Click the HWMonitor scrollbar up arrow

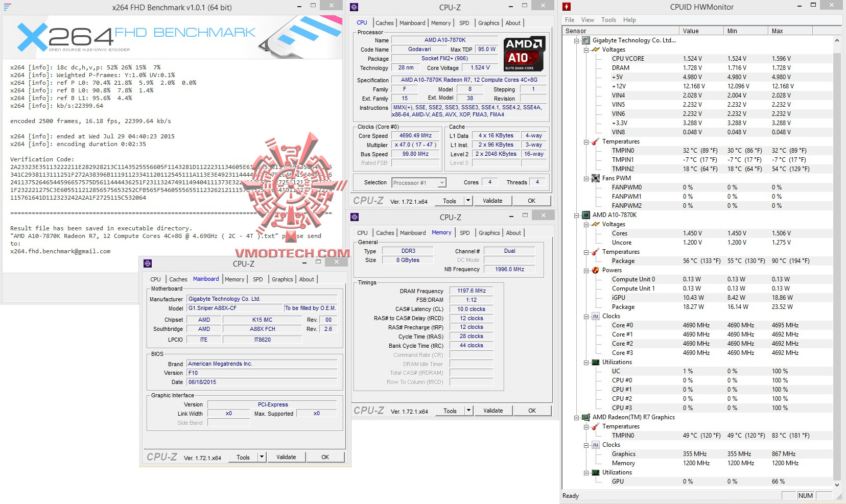click(837, 40)
